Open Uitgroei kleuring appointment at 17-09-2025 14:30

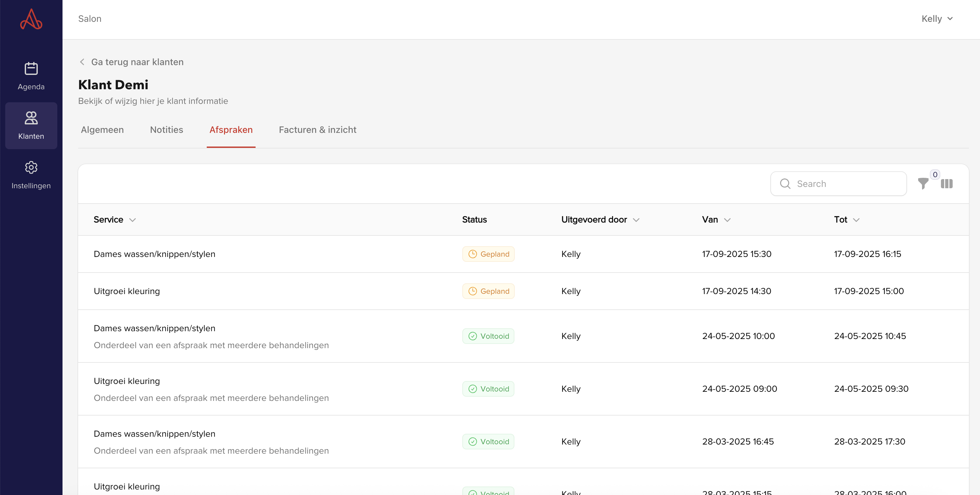(523, 291)
